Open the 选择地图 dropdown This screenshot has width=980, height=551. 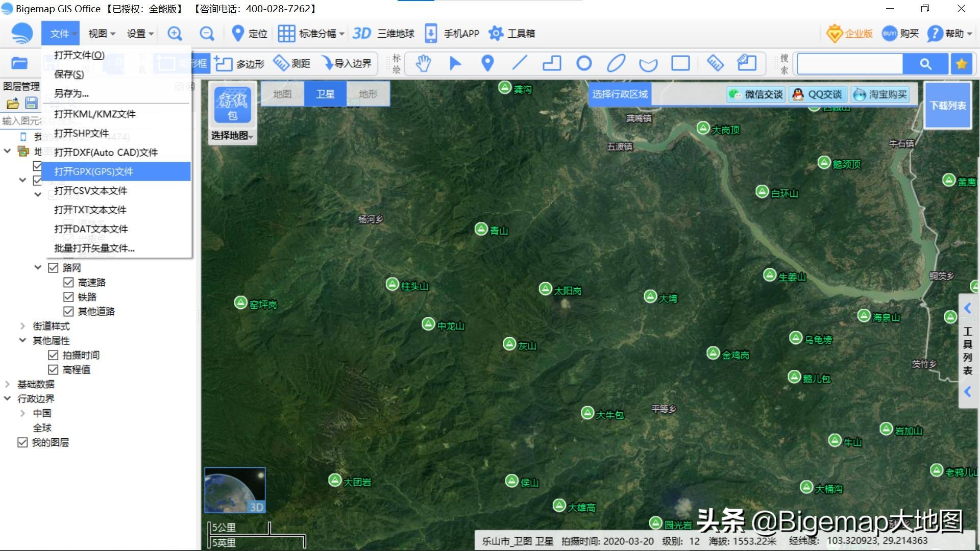tap(233, 136)
